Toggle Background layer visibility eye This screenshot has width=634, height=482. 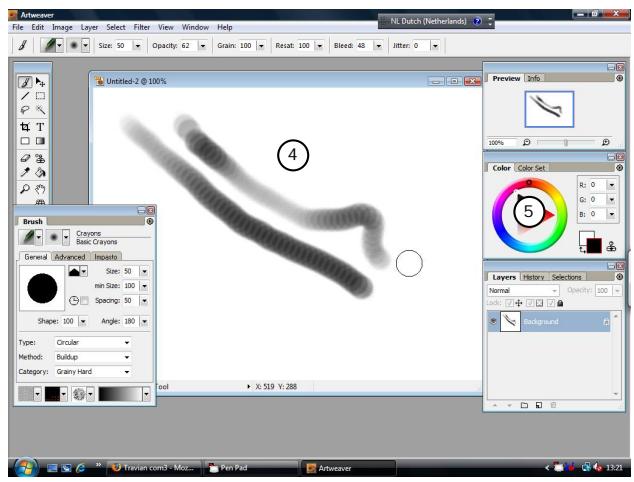(x=493, y=321)
